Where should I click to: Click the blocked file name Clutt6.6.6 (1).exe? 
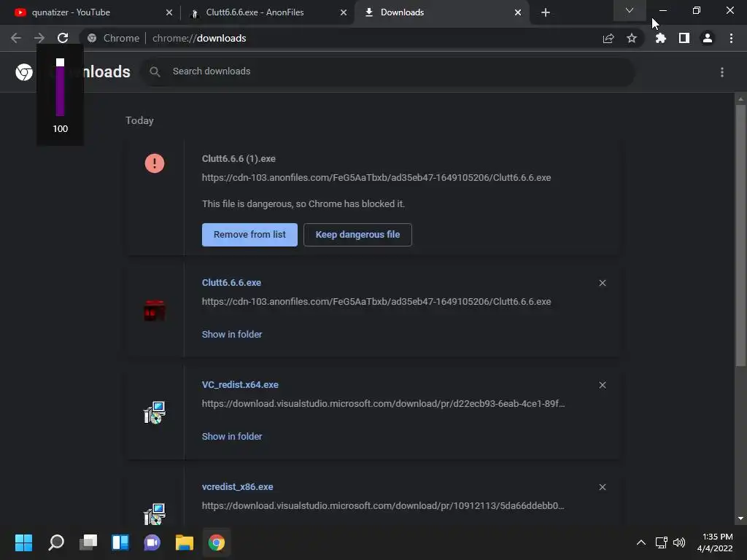click(x=239, y=158)
